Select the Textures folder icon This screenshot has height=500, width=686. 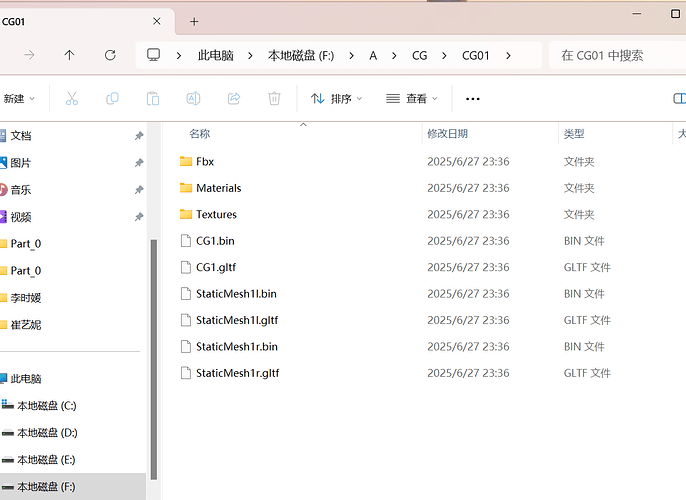[x=186, y=214]
